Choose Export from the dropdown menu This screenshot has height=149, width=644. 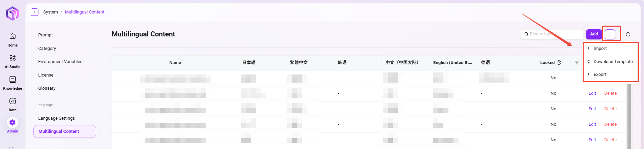tap(600, 74)
